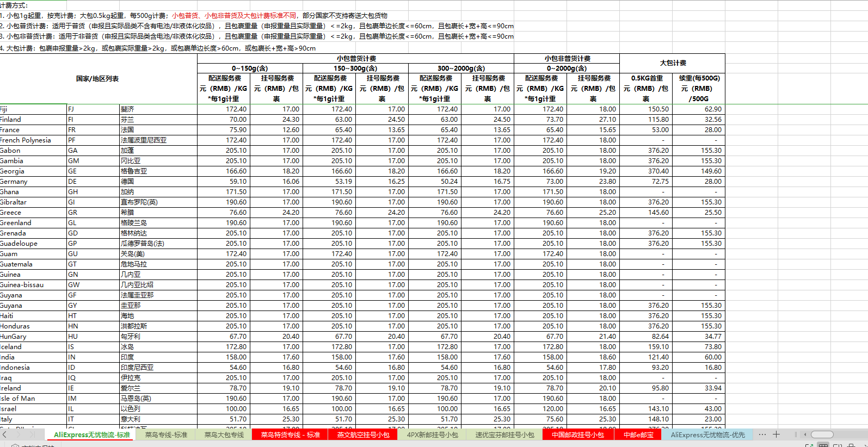Click Ireland's 33.94 cell

[x=699, y=388]
